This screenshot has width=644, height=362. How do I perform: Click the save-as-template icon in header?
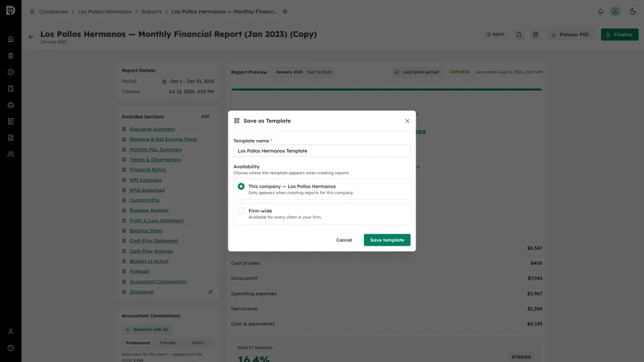click(x=536, y=35)
